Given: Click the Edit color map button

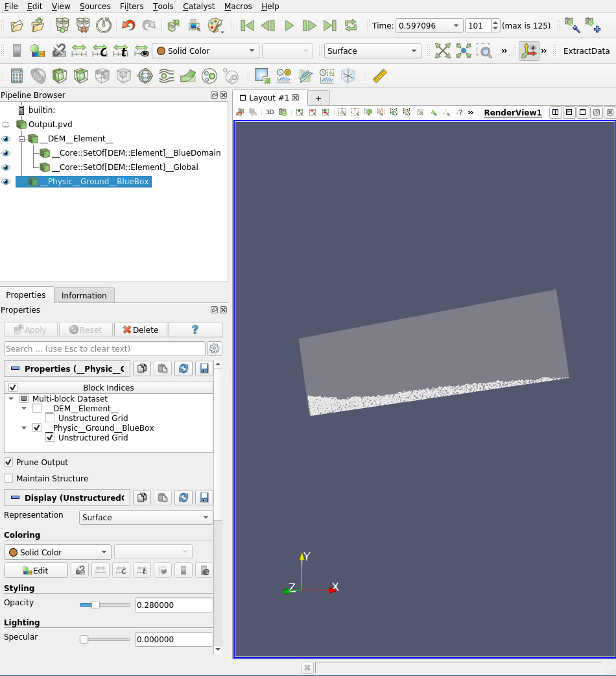Looking at the screenshot, I should click(x=36, y=570).
